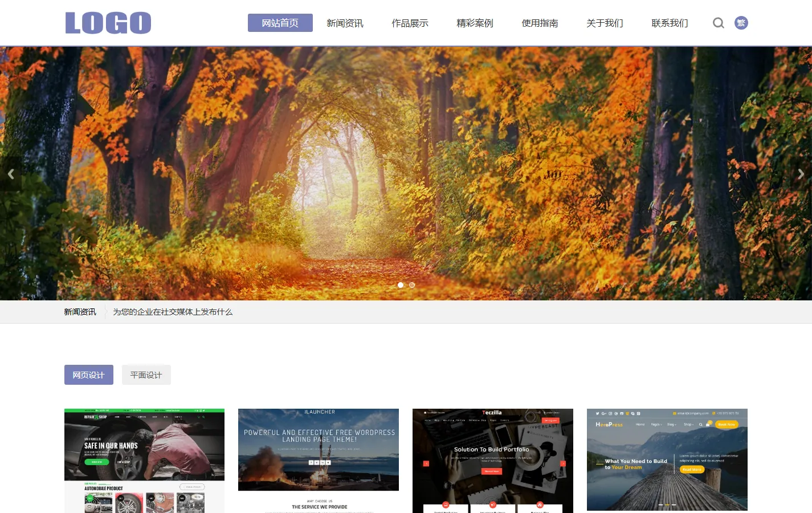The width and height of the screenshot is (812, 513).
Task: Open the search magnifier icon
Action: point(719,23)
